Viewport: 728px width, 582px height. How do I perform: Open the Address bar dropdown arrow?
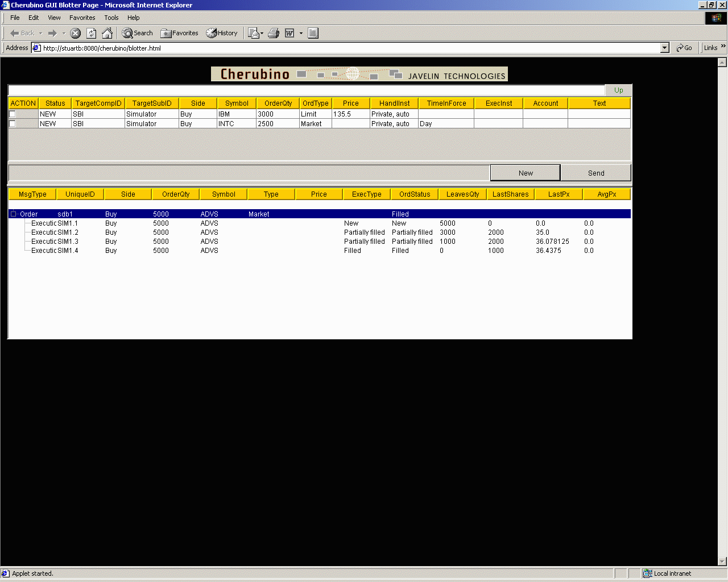pyautogui.click(x=664, y=48)
